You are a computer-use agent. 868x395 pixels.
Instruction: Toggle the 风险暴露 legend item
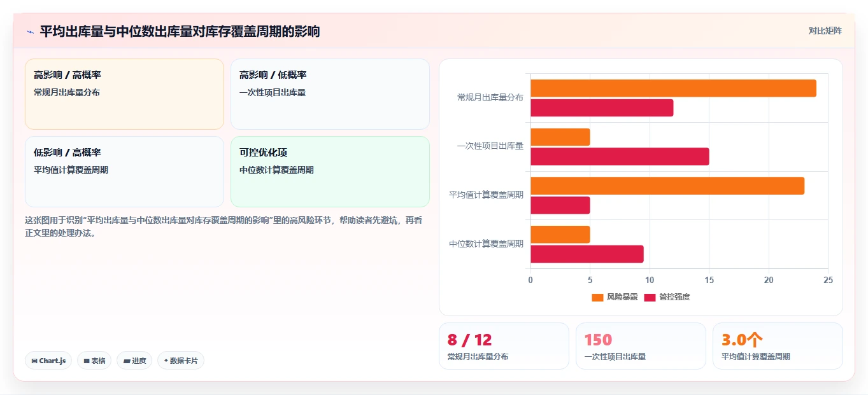(615, 297)
